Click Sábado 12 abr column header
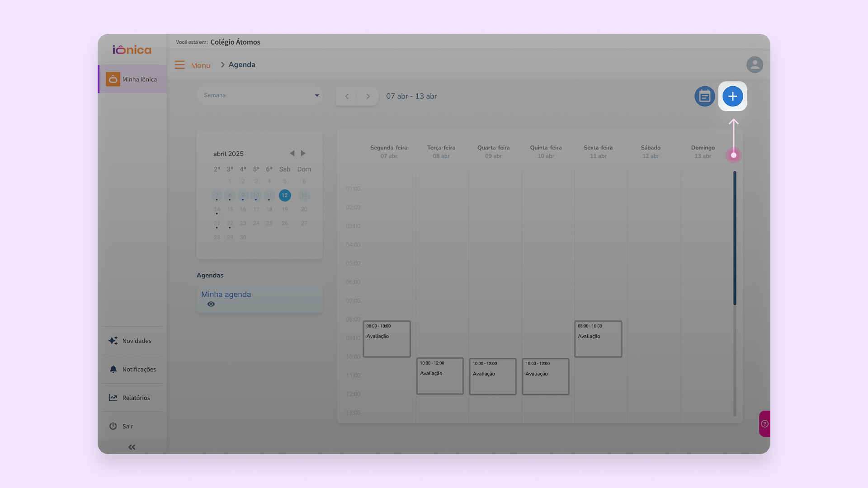This screenshot has height=488, width=868. click(x=651, y=152)
